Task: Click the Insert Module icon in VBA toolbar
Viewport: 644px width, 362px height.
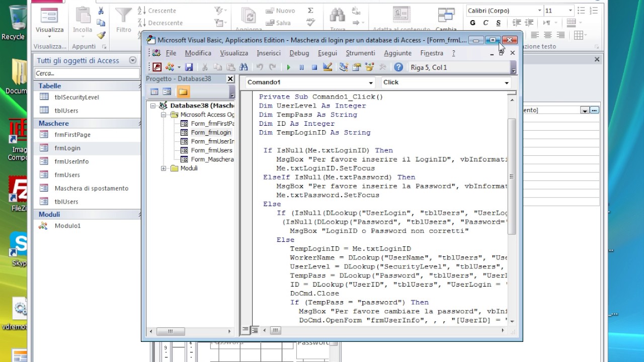Action: click(x=170, y=67)
